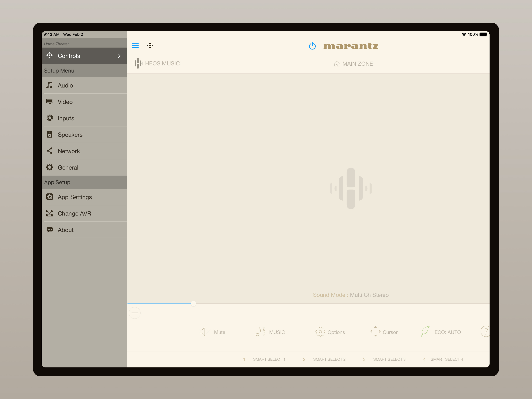Toggle ECO: AUTO leaf setting

click(425, 331)
